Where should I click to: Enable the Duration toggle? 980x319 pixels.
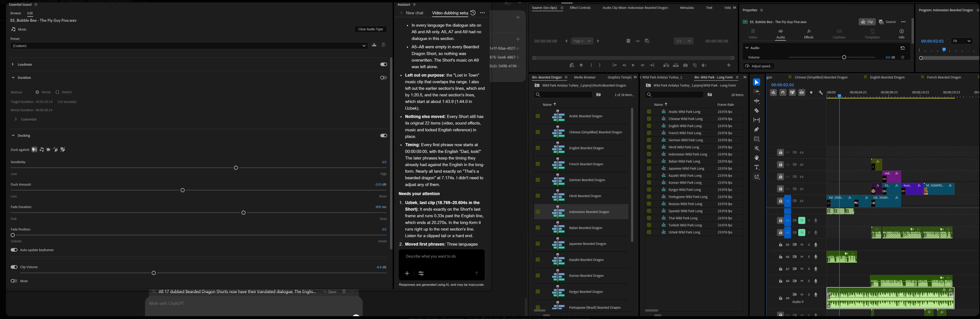[x=384, y=78]
